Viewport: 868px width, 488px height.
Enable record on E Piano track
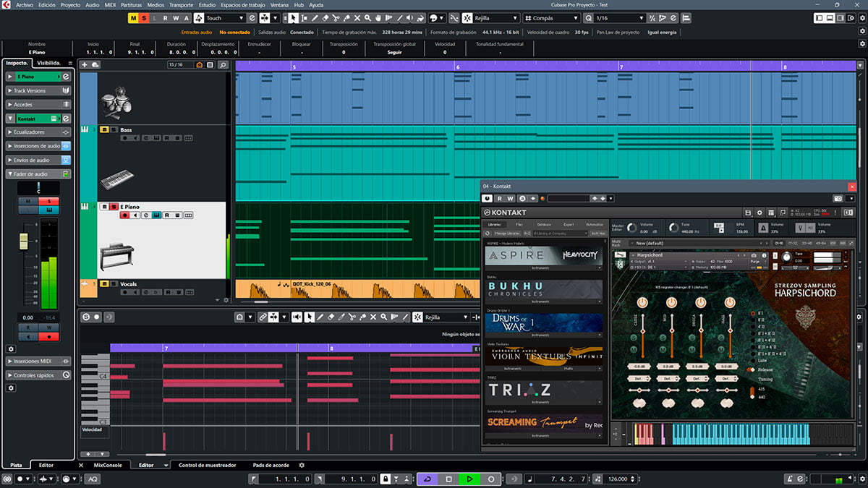124,215
